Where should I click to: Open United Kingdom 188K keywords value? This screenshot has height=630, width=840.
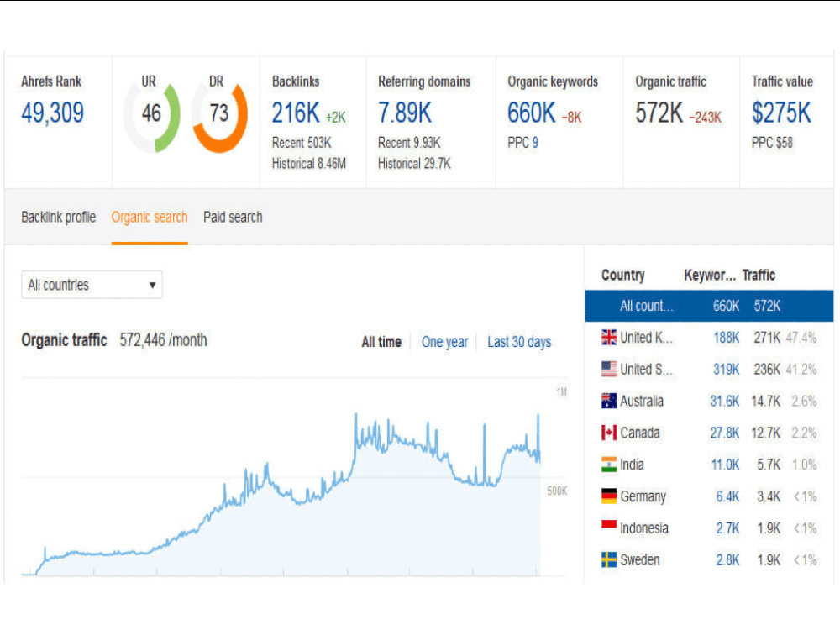[x=727, y=338]
